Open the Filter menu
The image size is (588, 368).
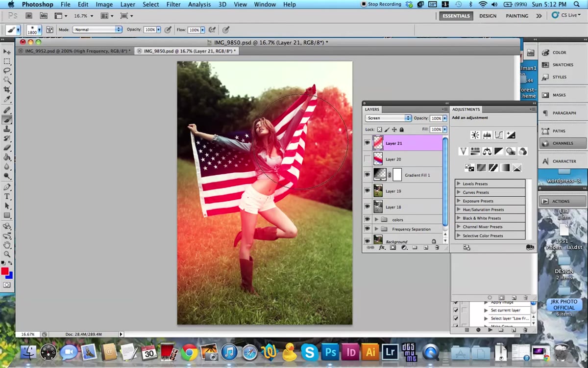(173, 4)
